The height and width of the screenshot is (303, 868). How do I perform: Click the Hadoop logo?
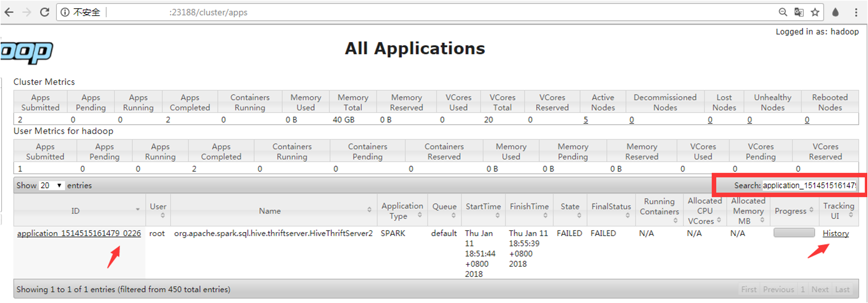point(26,52)
